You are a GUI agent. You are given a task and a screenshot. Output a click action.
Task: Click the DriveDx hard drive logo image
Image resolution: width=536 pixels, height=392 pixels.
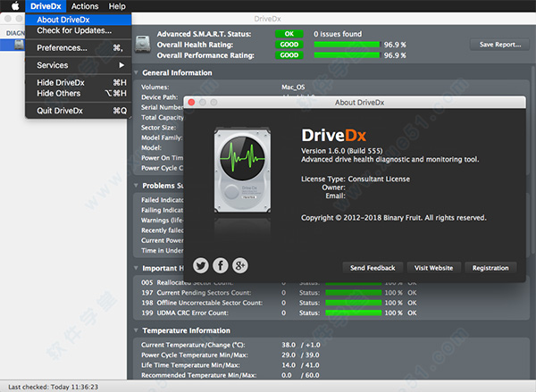(242, 170)
